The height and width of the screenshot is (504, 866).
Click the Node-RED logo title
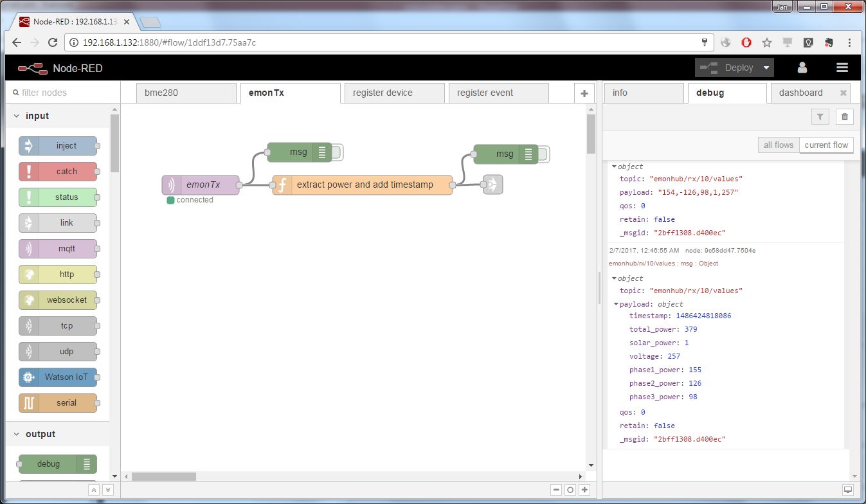(60, 68)
